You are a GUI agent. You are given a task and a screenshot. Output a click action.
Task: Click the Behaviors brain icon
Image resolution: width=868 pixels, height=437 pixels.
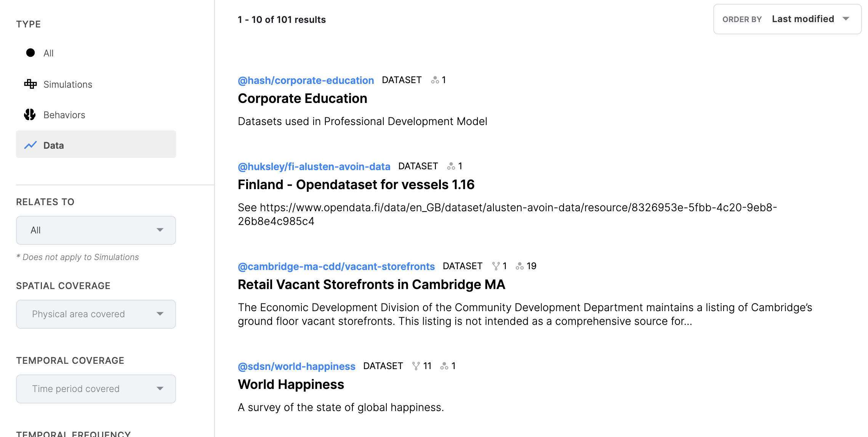(x=30, y=114)
